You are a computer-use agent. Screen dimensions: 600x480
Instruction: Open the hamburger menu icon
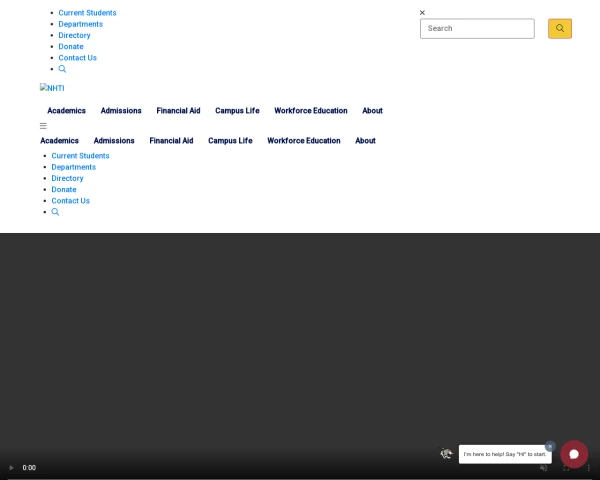click(x=43, y=126)
